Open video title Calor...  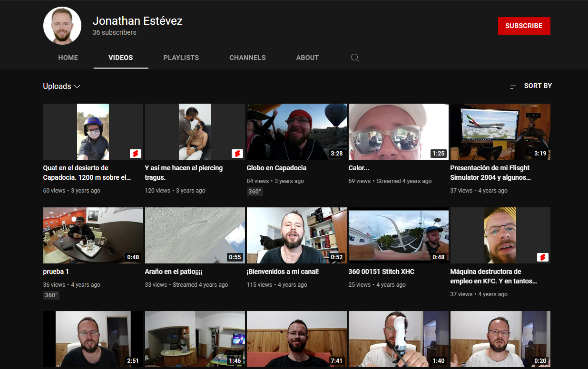click(359, 168)
